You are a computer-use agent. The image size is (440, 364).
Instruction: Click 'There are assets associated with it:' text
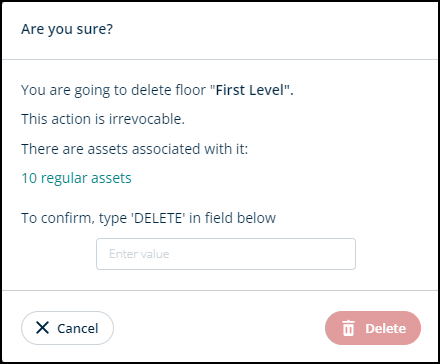135,149
